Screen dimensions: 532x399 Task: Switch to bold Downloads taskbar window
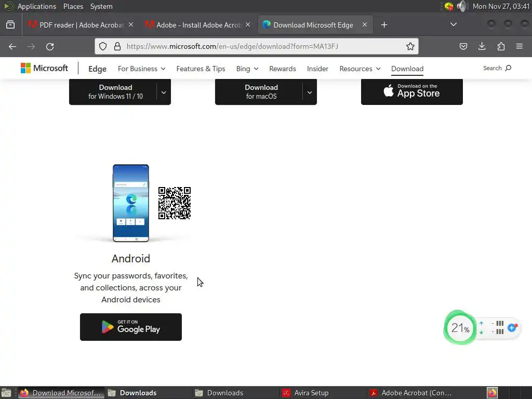coord(148,393)
